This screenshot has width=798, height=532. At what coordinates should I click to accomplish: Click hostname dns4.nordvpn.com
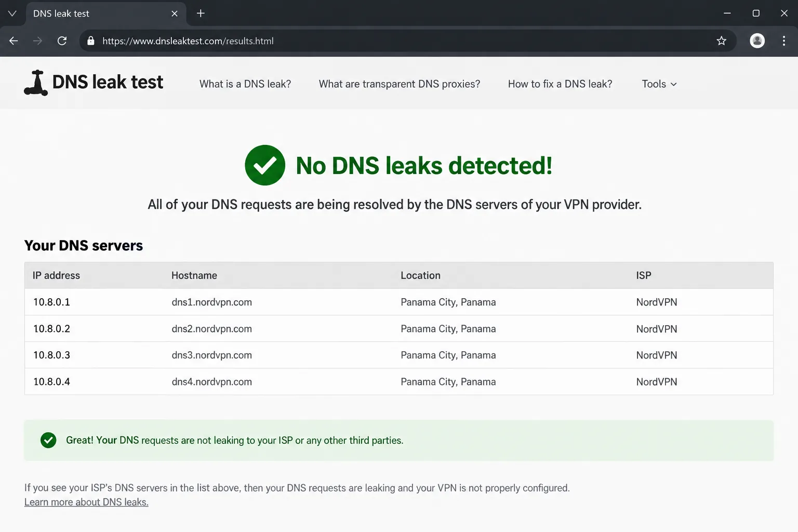(211, 381)
